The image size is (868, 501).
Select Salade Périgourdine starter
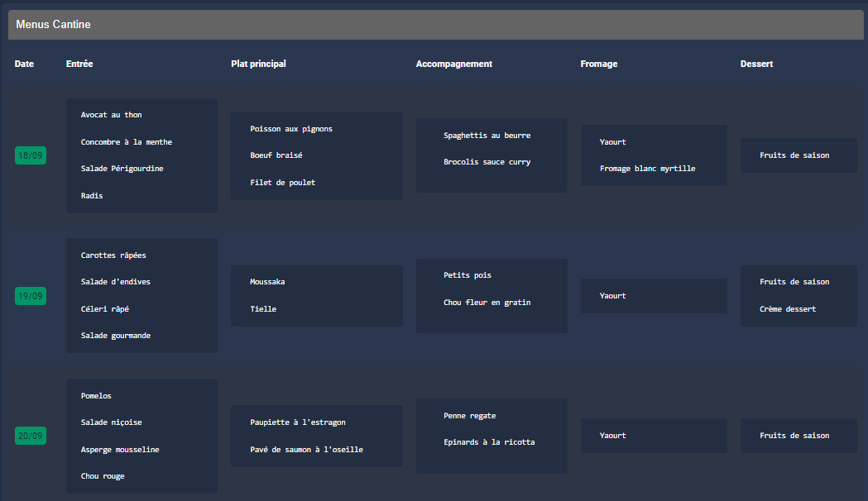coord(122,169)
